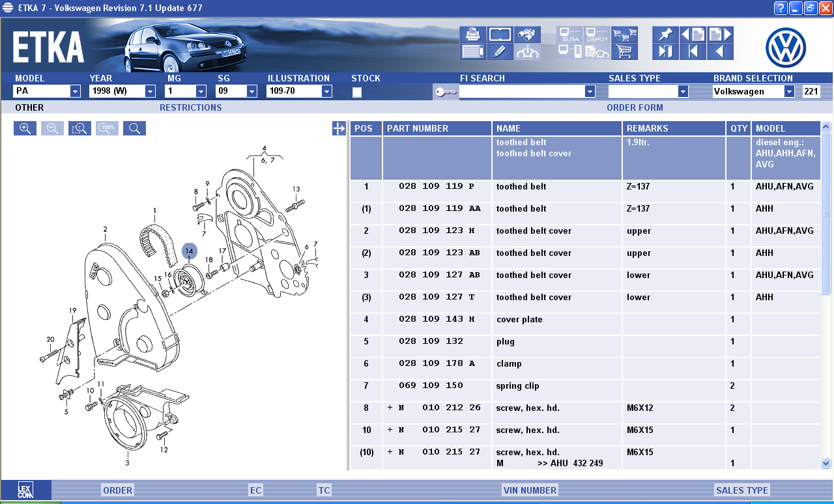Select highlighted callout 14 in illustration
The image size is (834, 504).
(x=189, y=251)
